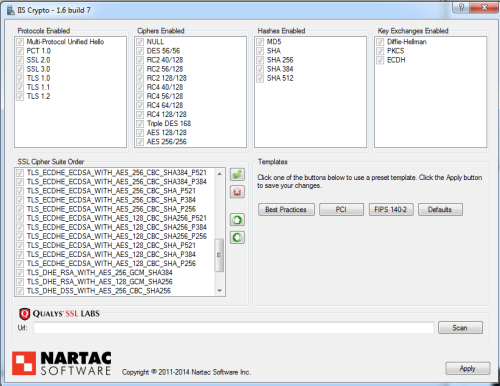
Task: Apply the Best Practices template
Action: tap(286, 210)
